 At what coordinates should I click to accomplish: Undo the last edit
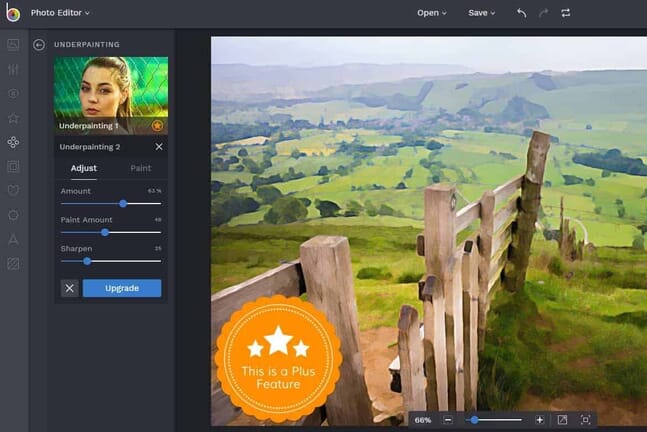[521, 13]
